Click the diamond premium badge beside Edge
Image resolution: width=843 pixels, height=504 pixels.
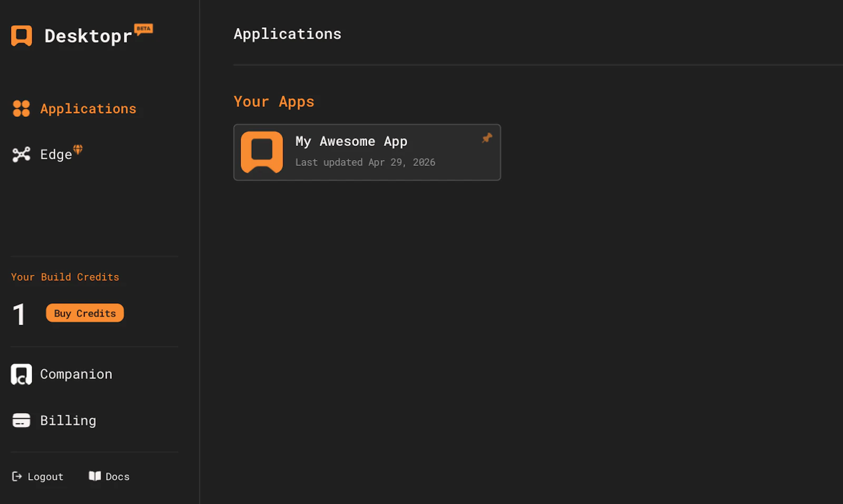(78, 150)
